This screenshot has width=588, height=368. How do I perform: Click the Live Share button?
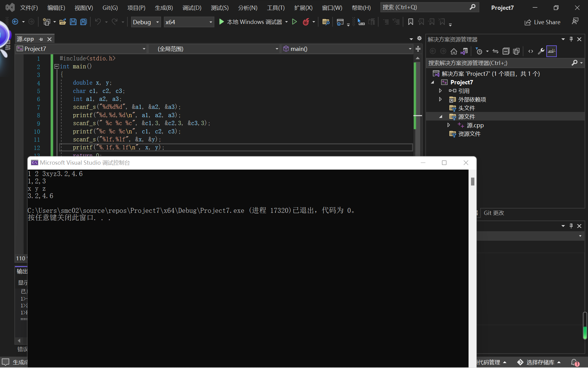click(x=542, y=22)
